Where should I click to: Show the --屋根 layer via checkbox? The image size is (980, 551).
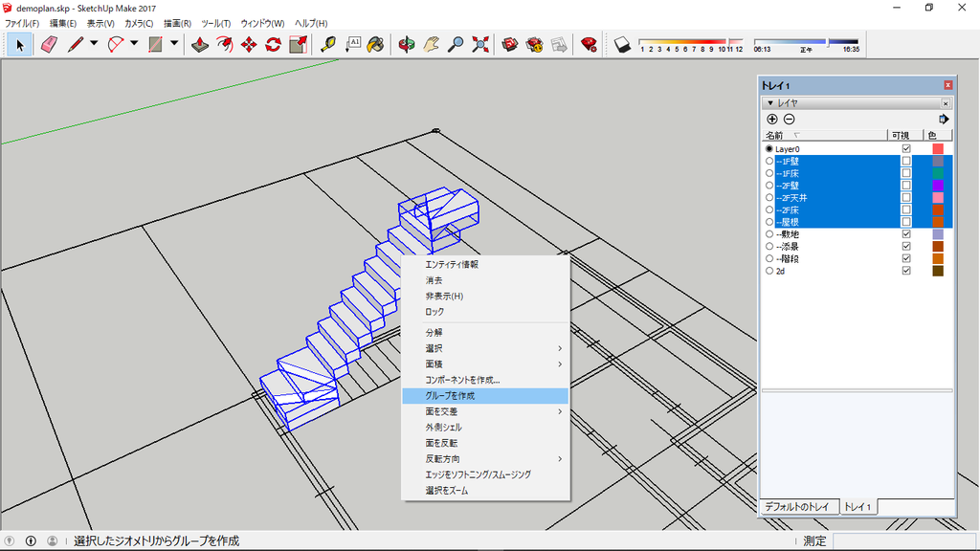tap(906, 222)
